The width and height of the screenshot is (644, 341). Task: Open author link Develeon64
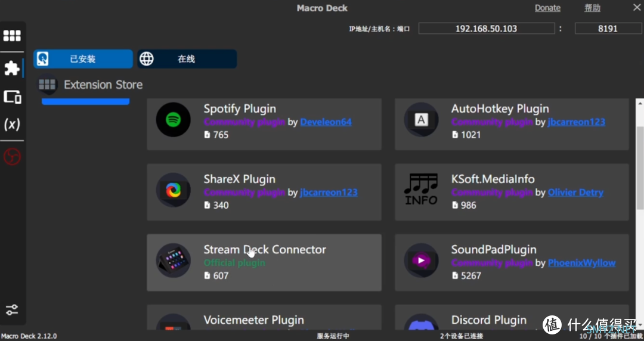coord(326,122)
